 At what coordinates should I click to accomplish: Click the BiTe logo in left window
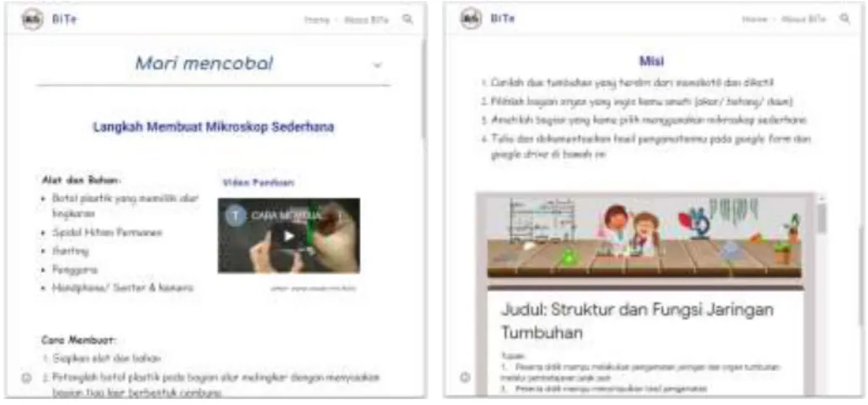pyautogui.click(x=32, y=19)
